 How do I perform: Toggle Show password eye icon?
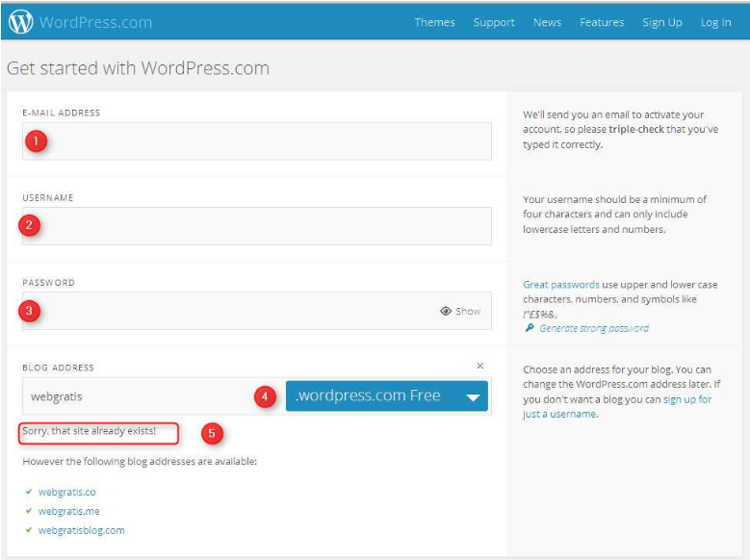tap(459, 312)
